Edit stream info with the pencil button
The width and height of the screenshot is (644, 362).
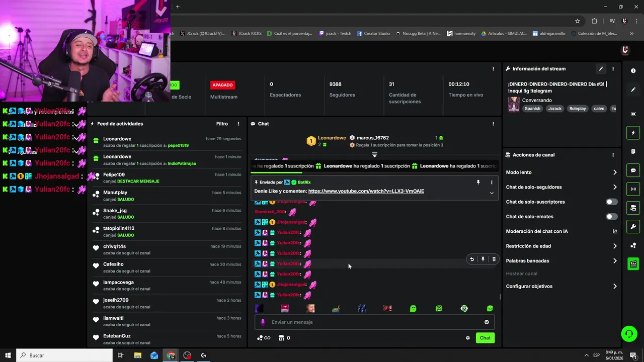pyautogui.click(x=601, y=69)
